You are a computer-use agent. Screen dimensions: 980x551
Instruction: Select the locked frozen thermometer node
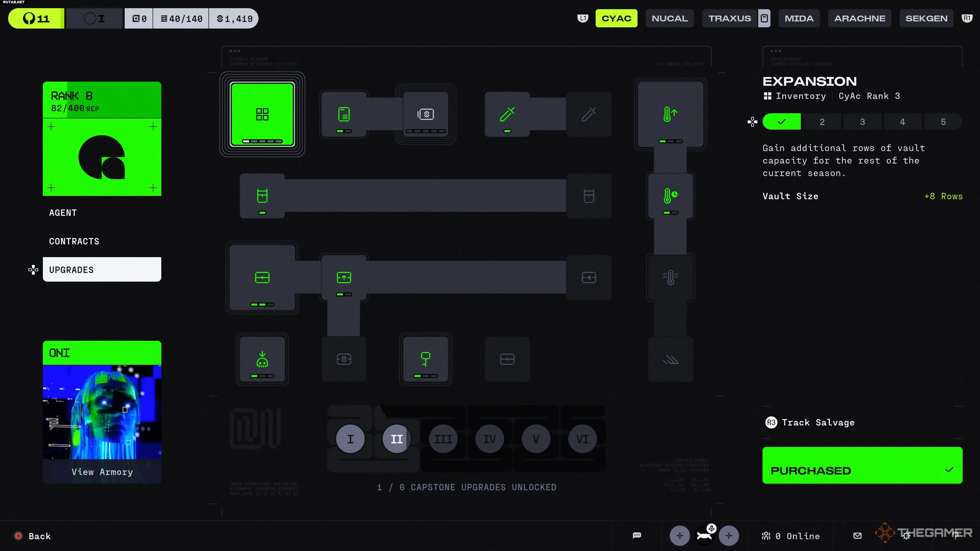[x=670, y=277]
